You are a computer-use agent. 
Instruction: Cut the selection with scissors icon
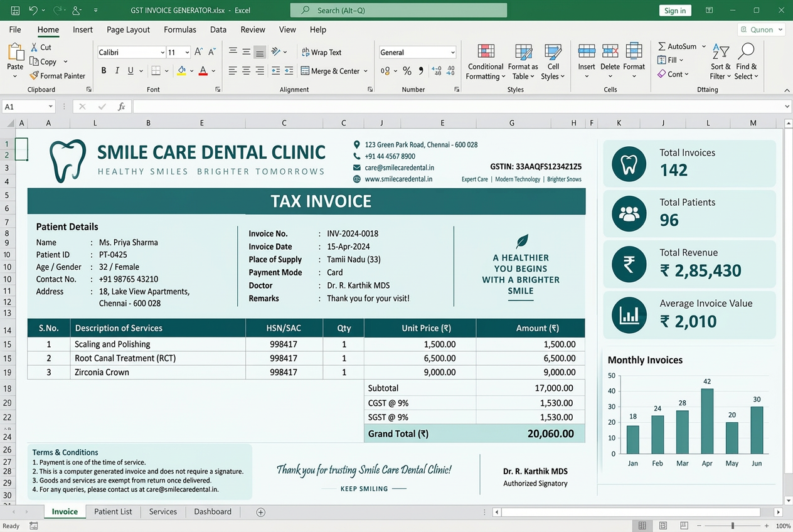(x=41, y=47)
